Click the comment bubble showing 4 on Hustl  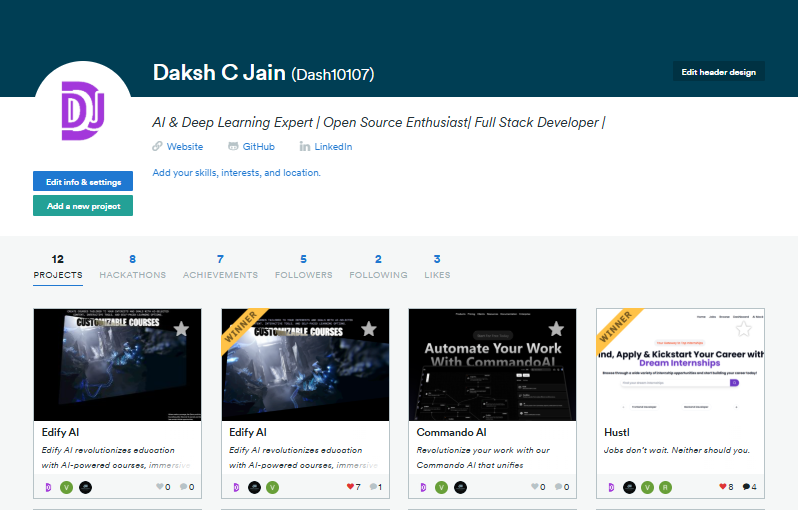pos(746,487)
